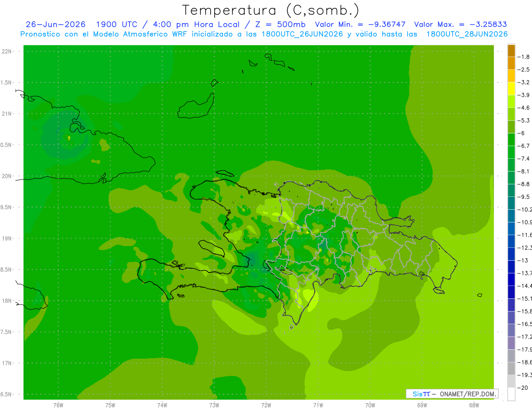The height and width of the screenshot is (411, 532).
Task: Click the light gray swatch between -19.3 and -20
Action: tap(511, 381)
